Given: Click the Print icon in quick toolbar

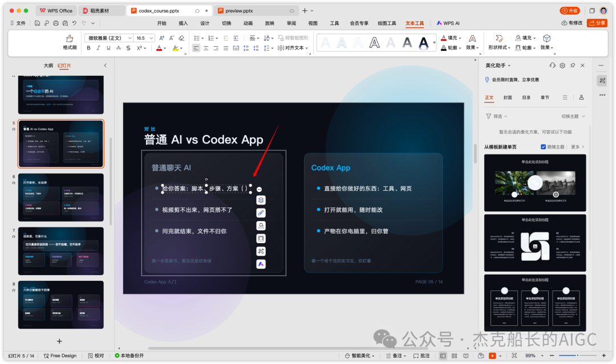Looking at the screenshot, I should point(56,23).
